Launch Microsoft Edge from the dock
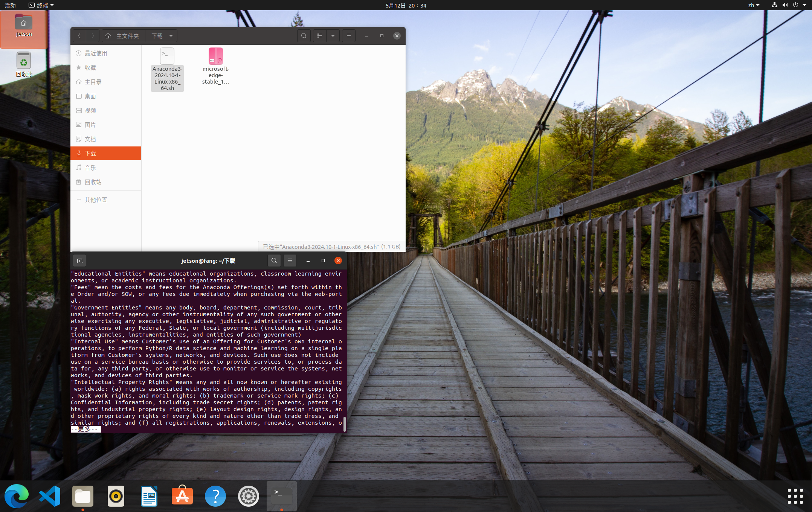Image resolution: width=812 pixels, height=512 pixels. [x=17, y=496]
